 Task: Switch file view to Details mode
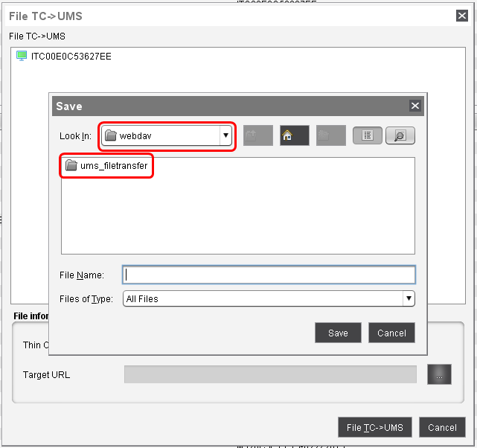400,135
